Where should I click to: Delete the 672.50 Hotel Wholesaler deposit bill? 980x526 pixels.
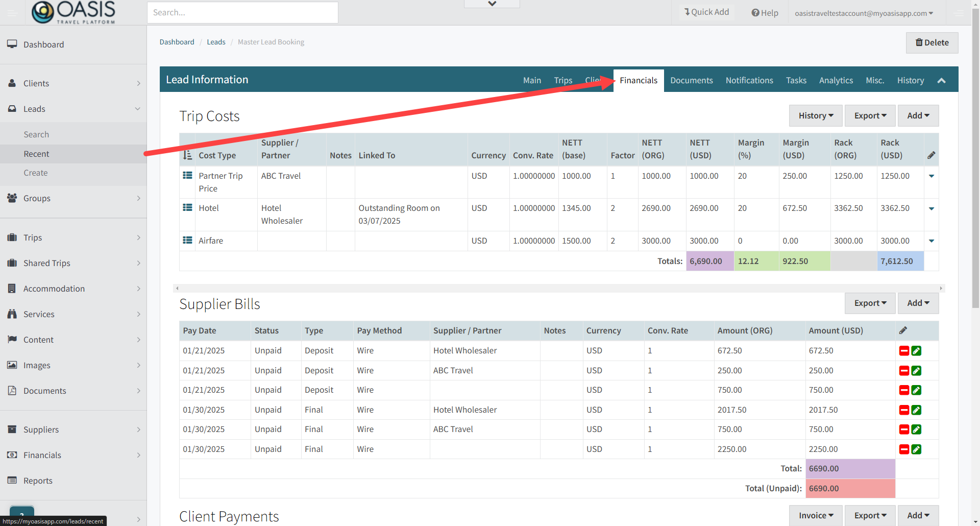point(904,351)
